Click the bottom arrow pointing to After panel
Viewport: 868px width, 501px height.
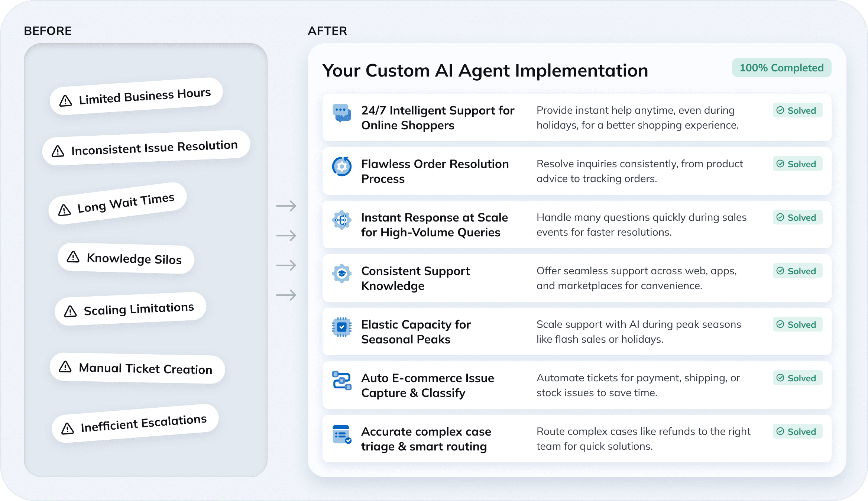[x=286, y=295]
